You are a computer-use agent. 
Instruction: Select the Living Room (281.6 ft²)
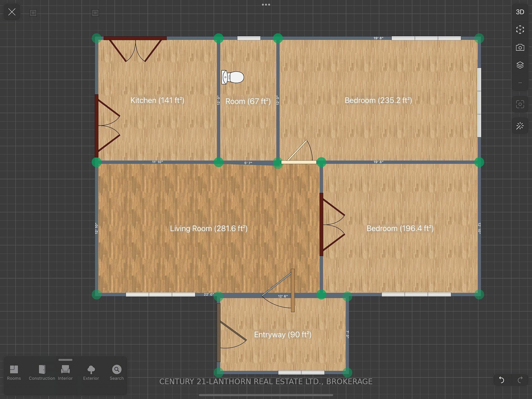[209, 228]
